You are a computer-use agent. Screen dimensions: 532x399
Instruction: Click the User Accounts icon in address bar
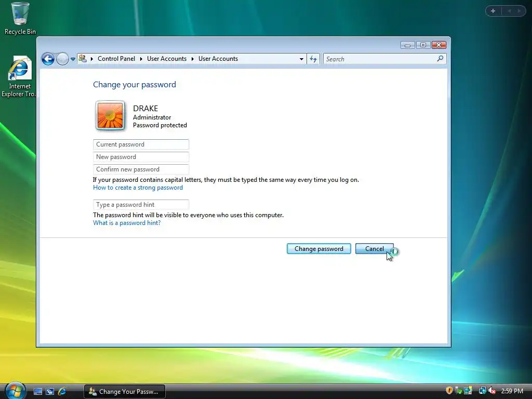83,59
